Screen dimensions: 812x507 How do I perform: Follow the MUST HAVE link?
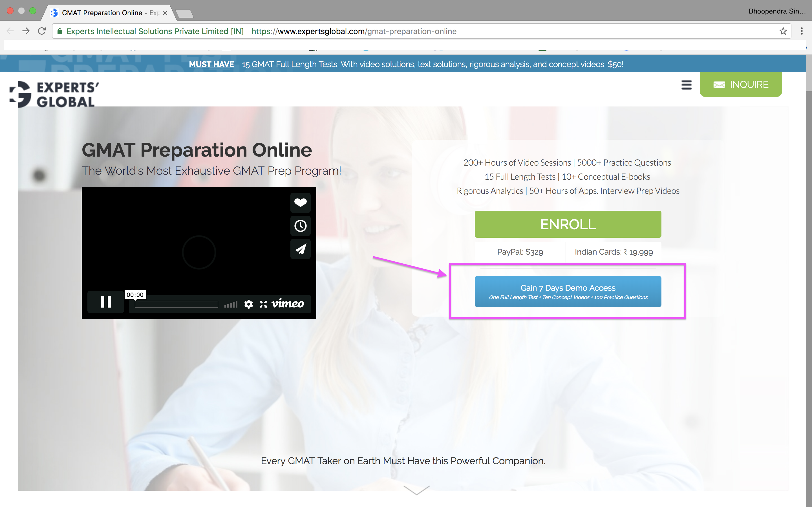click(x=211, y=64)
